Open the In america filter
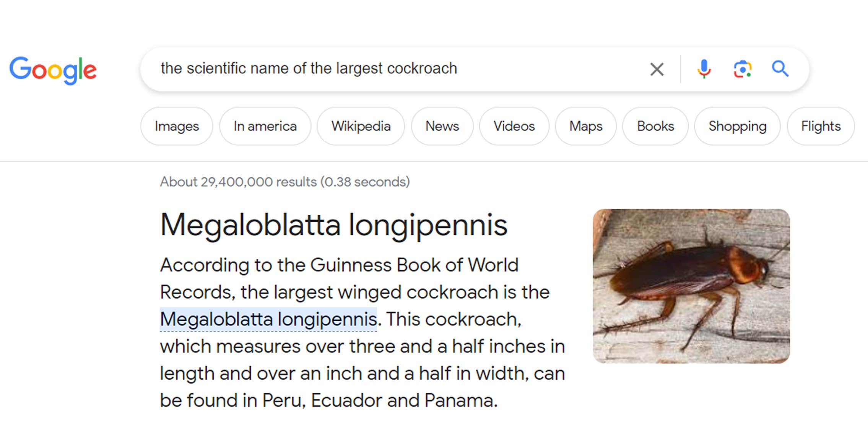 tap(265, 126)
